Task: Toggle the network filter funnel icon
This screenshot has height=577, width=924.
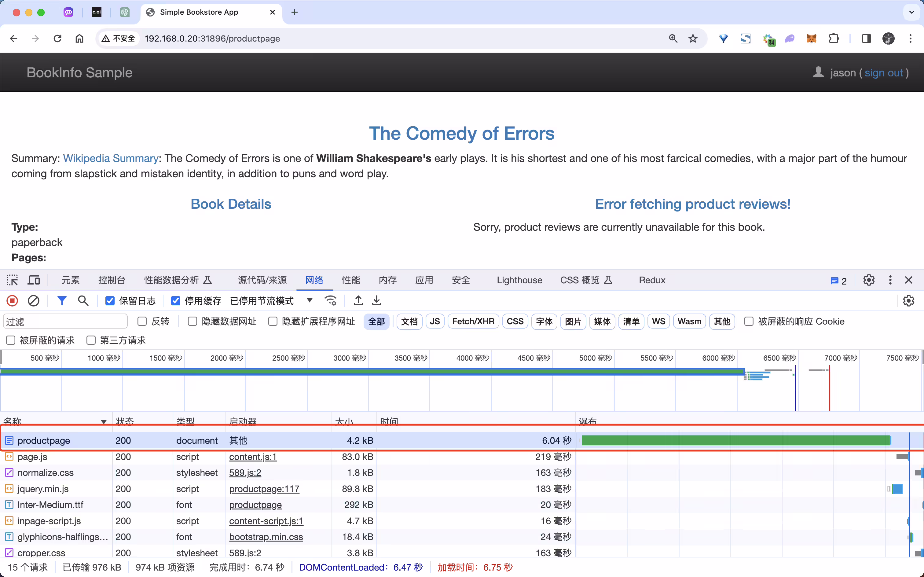Action: pyautogui.click(x=61, y=301)
